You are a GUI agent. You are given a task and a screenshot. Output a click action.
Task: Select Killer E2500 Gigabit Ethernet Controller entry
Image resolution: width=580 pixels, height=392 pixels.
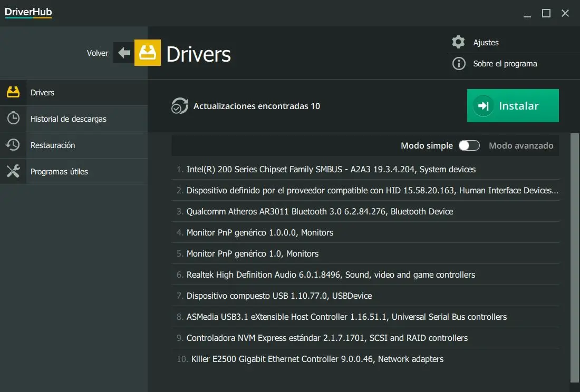coord(317,359)
